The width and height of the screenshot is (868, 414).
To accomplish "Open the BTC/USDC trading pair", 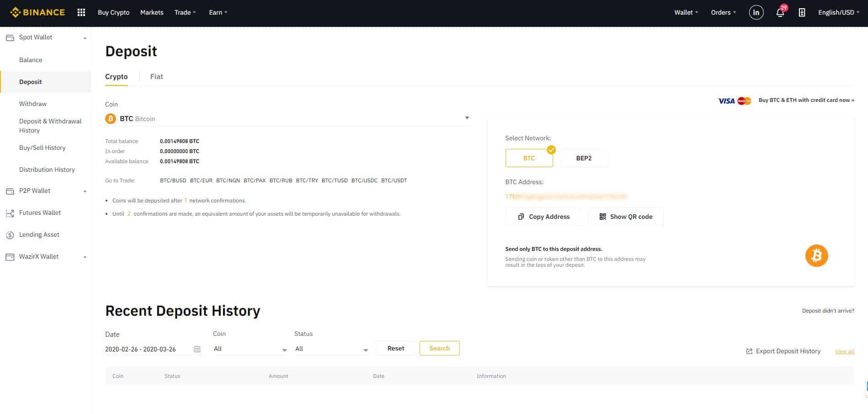I will [364, 180].
